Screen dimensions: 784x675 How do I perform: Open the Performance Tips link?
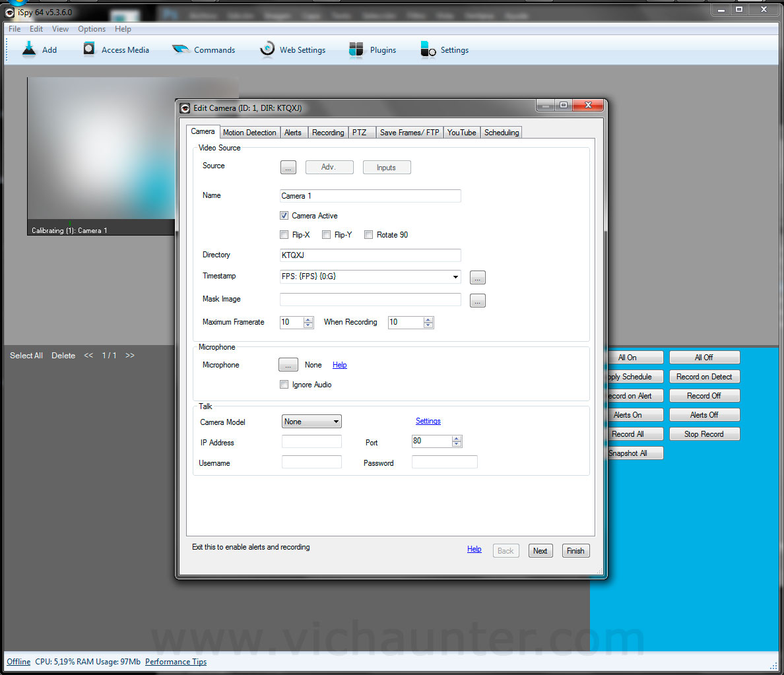pyautogui.click(x=176, y=662)
